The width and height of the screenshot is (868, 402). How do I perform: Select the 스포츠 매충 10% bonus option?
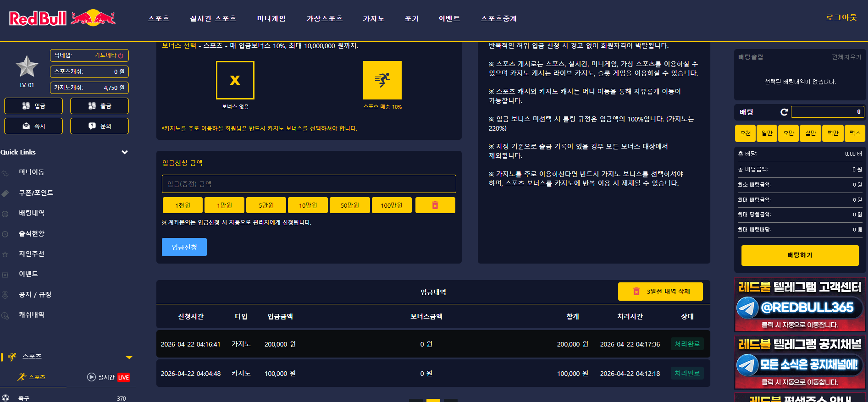(x=382, y=80)
